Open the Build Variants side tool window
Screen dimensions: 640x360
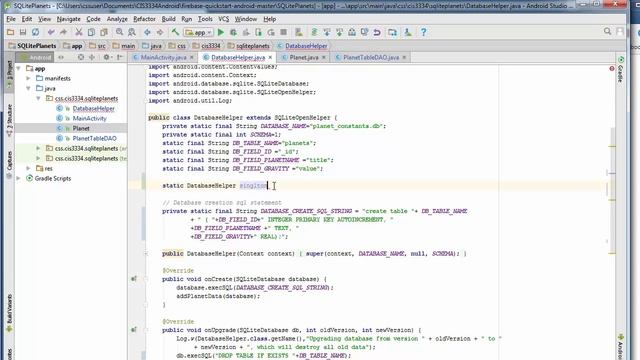[9, 313]
